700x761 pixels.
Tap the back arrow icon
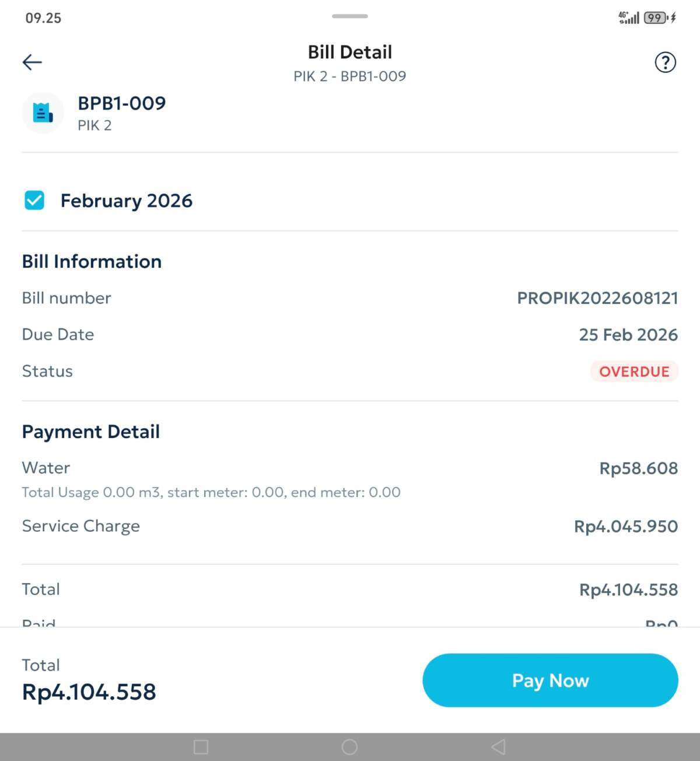(32, 62)
